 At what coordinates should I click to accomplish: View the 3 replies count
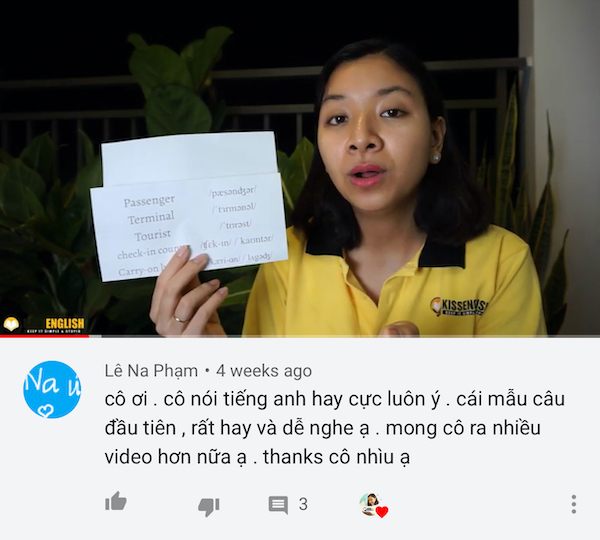[303, 504]
